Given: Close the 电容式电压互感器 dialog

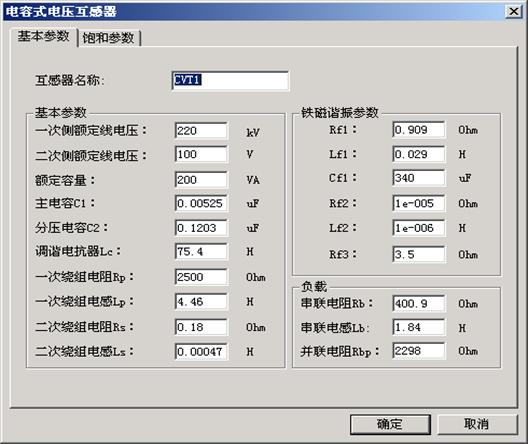Looking at the screenshot, I should click(x=514, y=11).
